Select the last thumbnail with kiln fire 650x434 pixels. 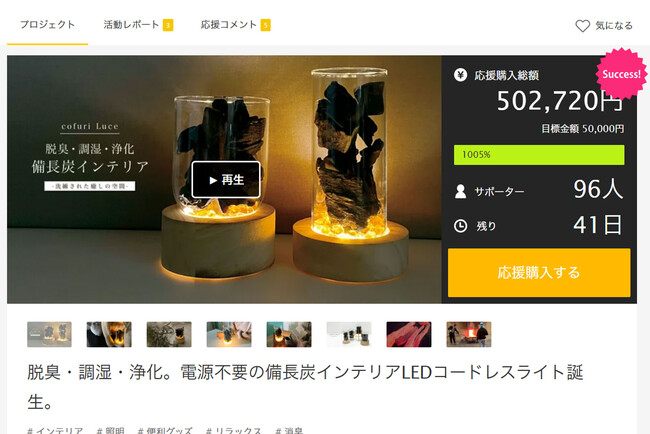(469, 334)
